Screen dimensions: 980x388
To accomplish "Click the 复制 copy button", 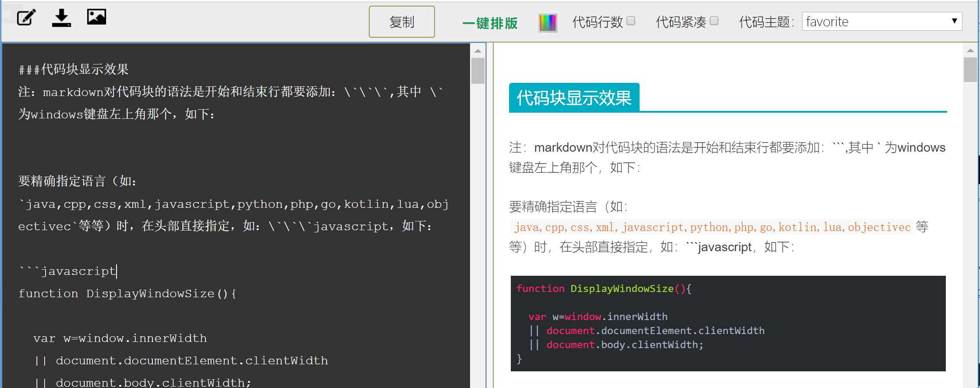I will (x=402, y=22).
